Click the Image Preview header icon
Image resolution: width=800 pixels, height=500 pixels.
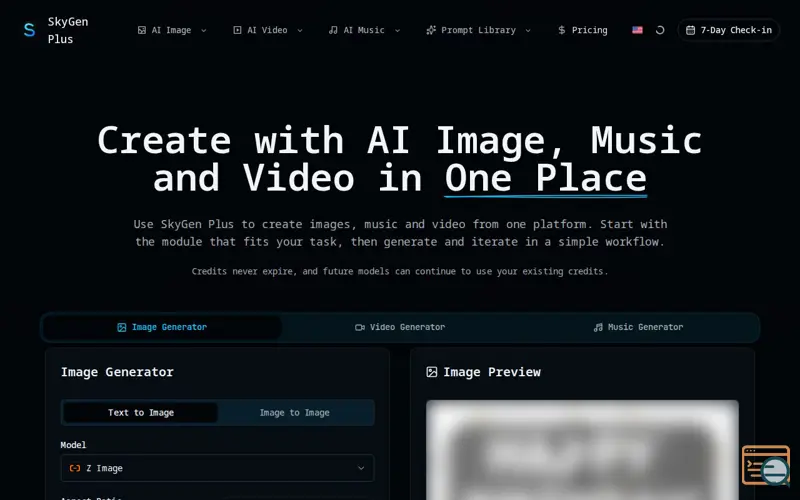(x=432, y=372)
